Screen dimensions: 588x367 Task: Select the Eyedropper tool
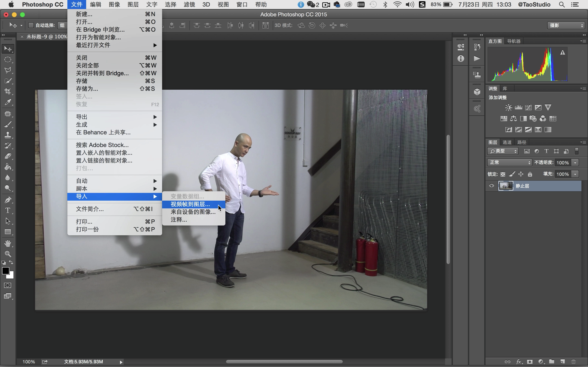coord(8,102)
